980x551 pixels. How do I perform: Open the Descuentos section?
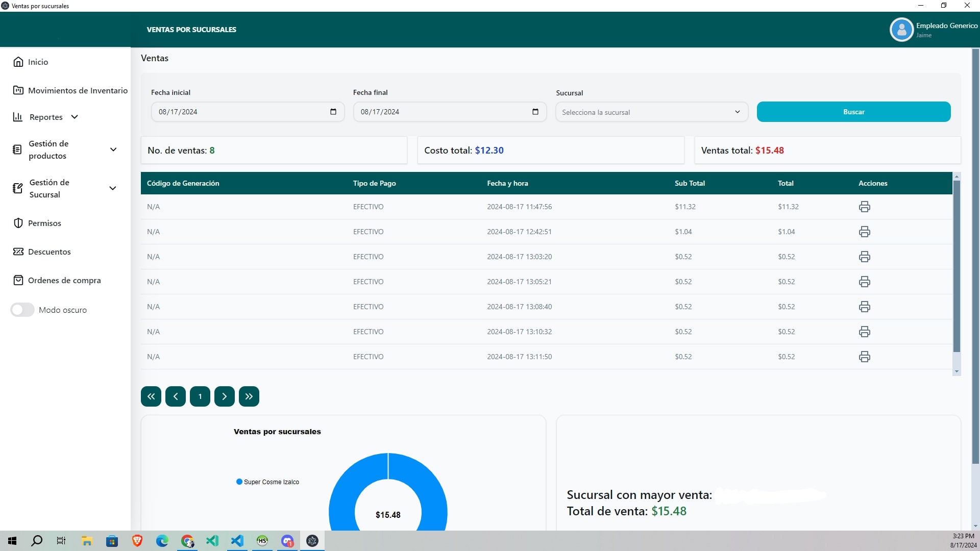point(42,252)
